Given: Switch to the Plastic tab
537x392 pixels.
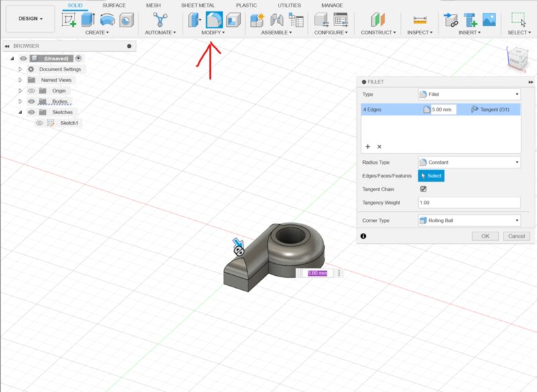Looking at the screenshot, I should [x=246, y=5].
